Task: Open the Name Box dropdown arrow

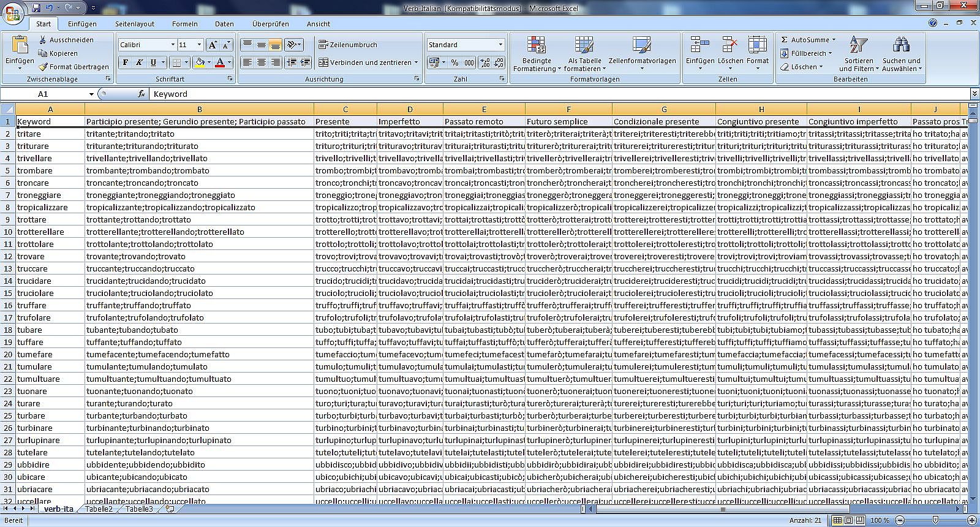Action: 91,94
